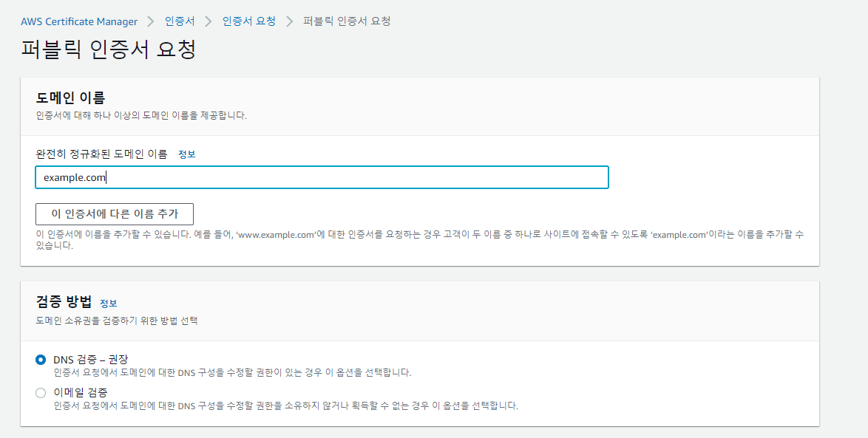Click the 완전히 정규화된 도메인 이름 label
The width and height of the screenshot is (868, 438).
pyautogui.click(x=101, y=154)
